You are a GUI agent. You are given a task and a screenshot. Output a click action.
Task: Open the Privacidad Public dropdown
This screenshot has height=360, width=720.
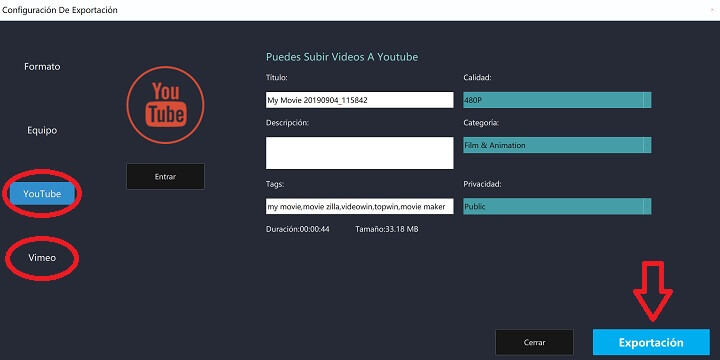pyautogui.click(x=557, y=206)
